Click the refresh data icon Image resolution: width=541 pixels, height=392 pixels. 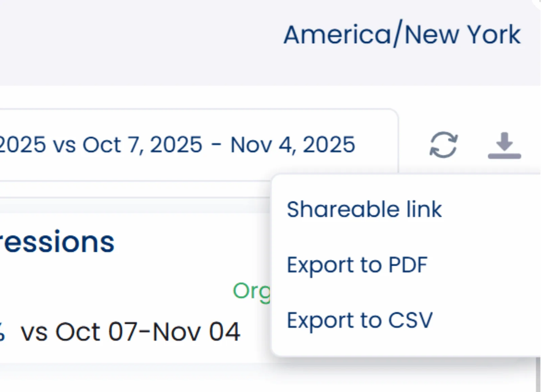point(444,145)
